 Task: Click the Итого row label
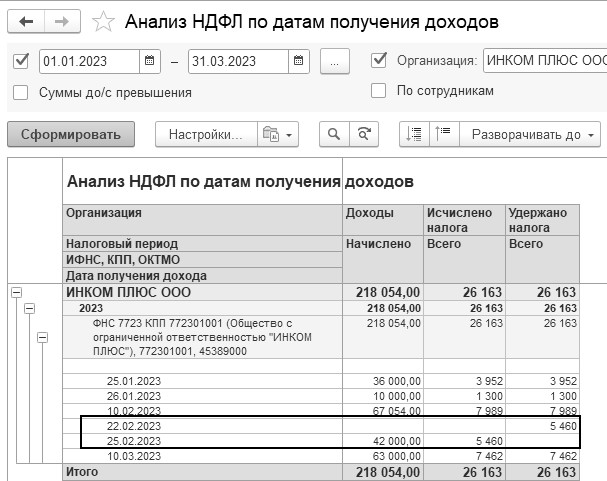point(82,472)
